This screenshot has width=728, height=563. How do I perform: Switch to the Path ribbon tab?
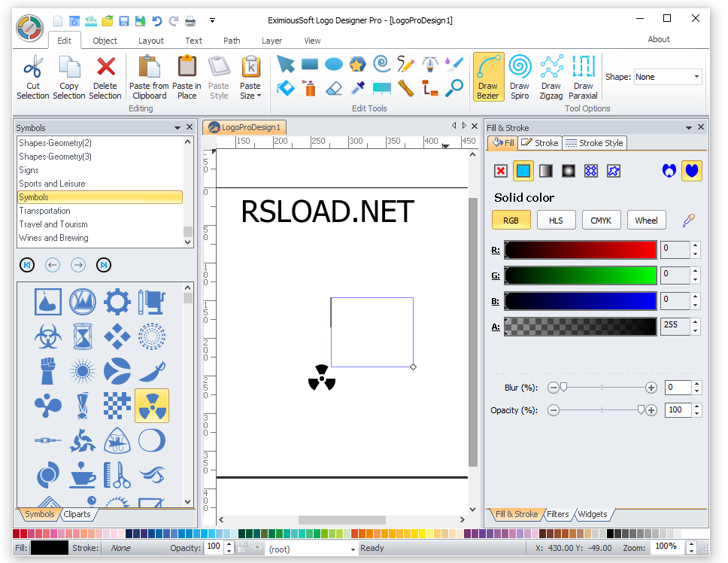[231, 41]
